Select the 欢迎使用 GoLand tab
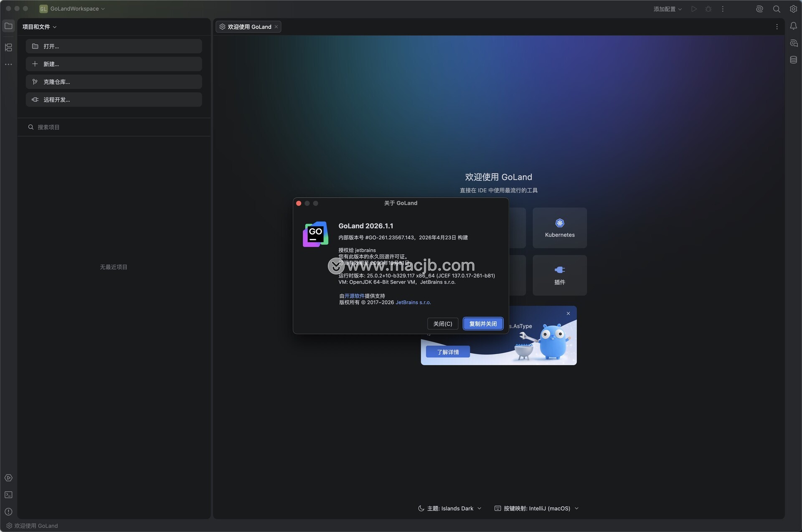 248,27
